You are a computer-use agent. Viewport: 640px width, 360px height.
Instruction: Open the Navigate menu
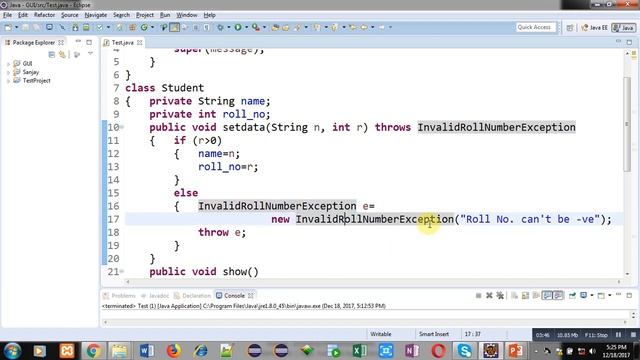click(x=96, y=15)
